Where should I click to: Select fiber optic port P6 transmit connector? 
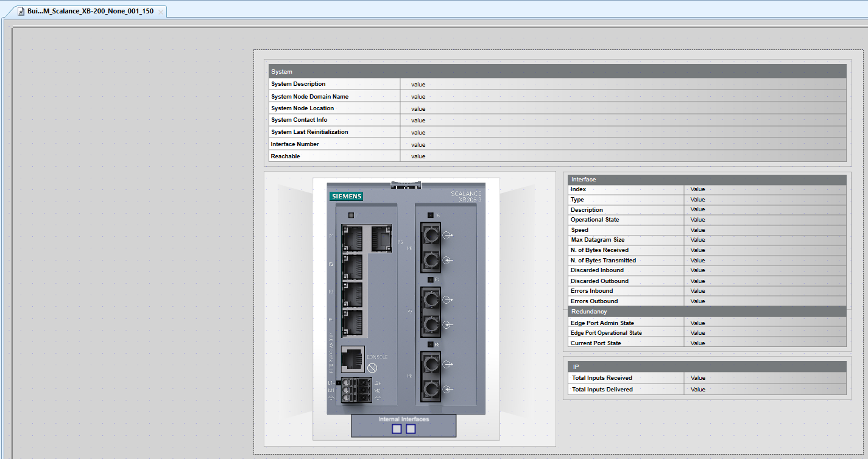coord(431,234)
